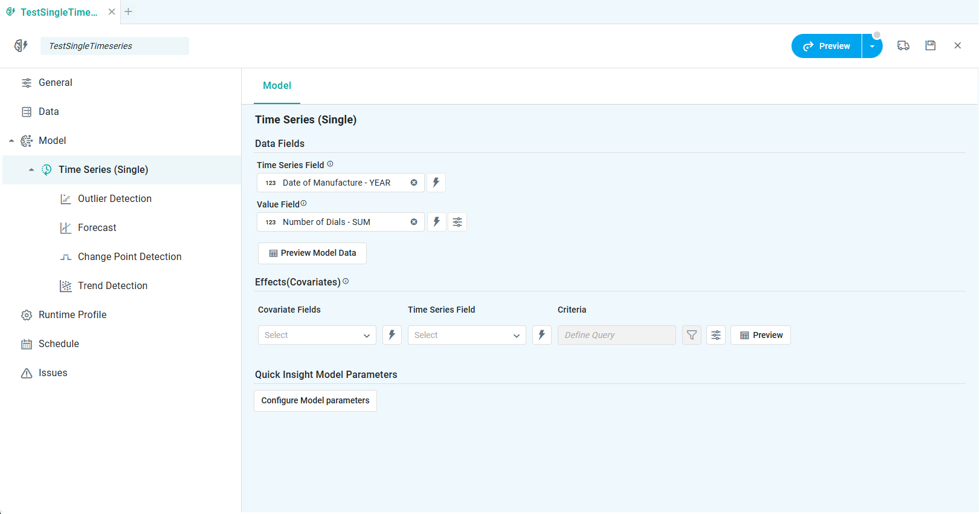This screenshot has width=980, height=514.
Task: Click the Criteria filter funnel icon
Action: [691, 335]
